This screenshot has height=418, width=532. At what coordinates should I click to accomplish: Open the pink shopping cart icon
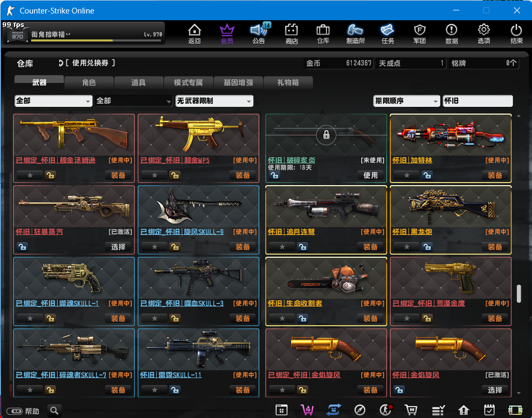point(307,410)
